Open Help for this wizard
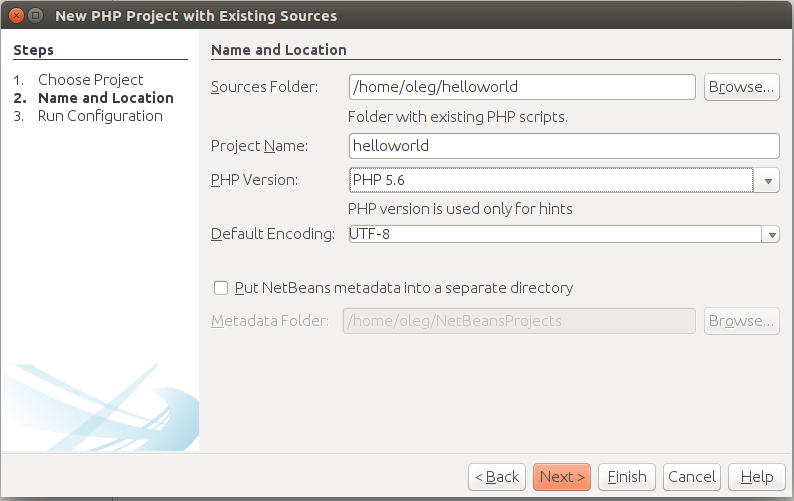Screen dimensions: 794x501 [x=757, y=477]
